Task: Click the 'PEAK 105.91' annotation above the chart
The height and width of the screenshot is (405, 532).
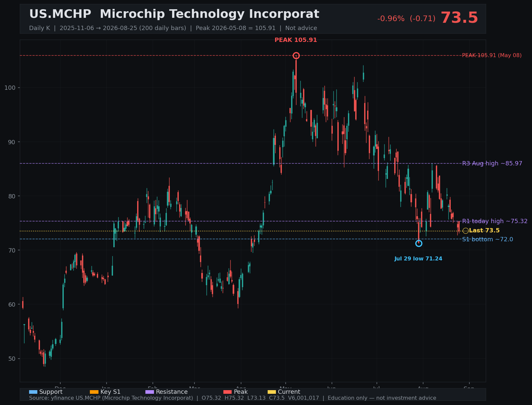Action: (296, 40)
